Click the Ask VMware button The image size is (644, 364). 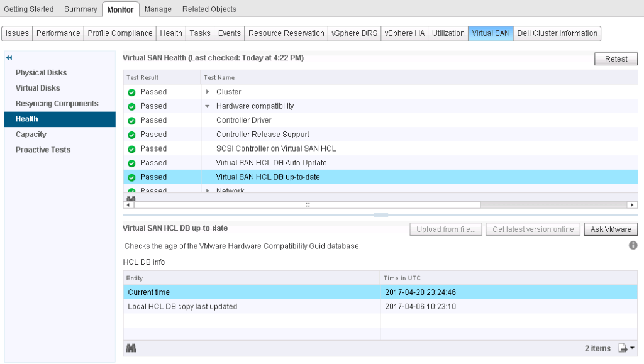click(x=610, y=229)
